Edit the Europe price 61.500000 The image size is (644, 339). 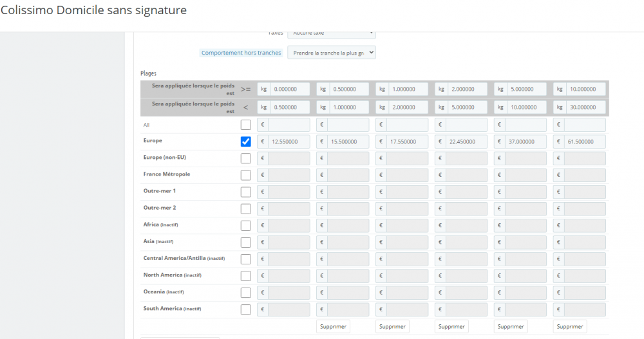click(585, 142)
